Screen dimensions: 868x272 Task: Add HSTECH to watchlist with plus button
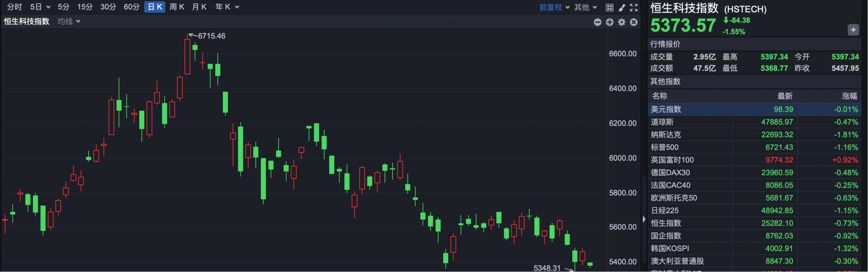pyautogui.click(x=853, y=30)
